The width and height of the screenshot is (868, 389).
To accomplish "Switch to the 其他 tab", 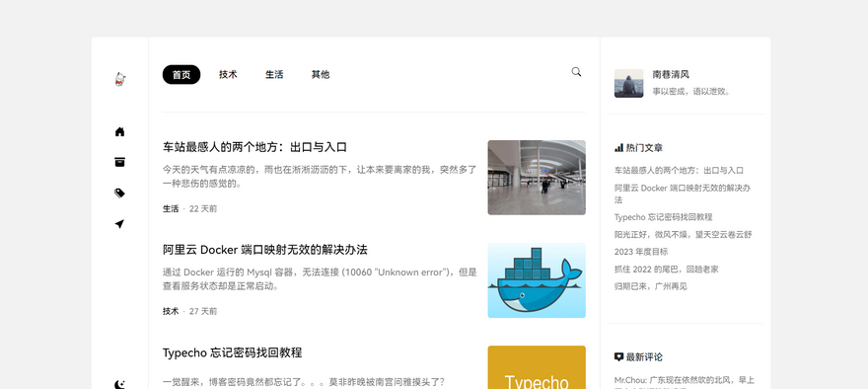I will tap(321, 75).
